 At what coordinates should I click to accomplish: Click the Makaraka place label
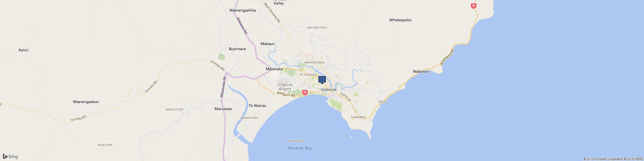(x=274, y=69)
